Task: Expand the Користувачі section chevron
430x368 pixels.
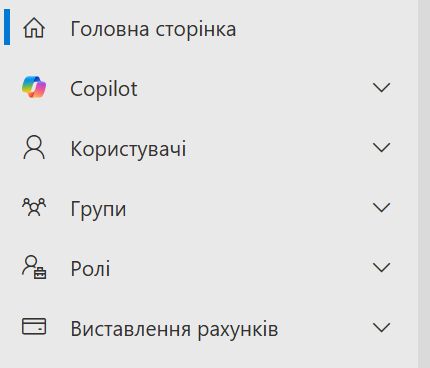Action: (381, 148)
